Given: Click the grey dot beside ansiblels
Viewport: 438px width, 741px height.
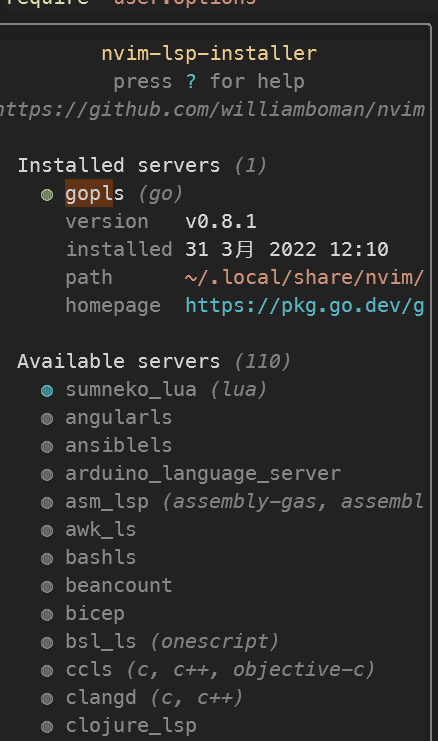Looking at the screenshot, I should tap(47, 447).
